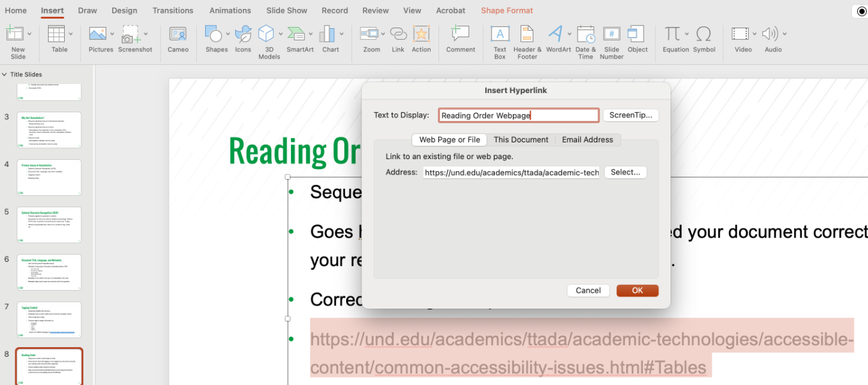Select slide 5 thumbnail
868x385 pixels.
coord(49,225)
